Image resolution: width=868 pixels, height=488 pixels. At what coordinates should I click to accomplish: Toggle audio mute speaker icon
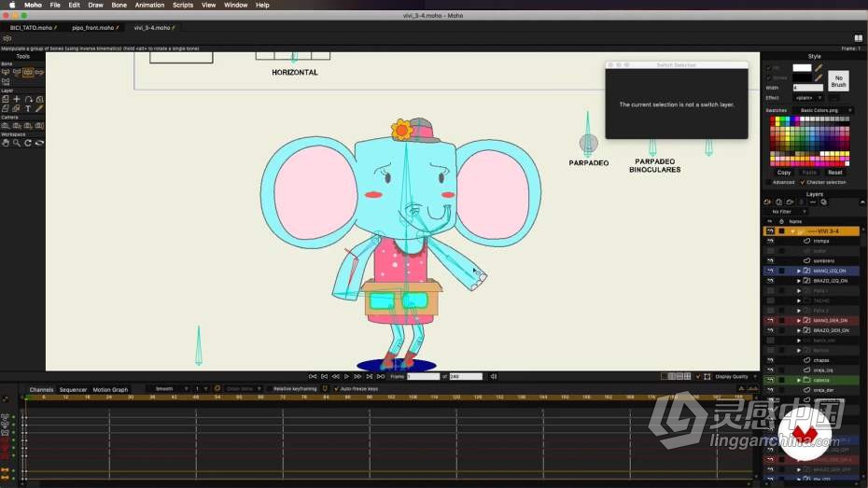(493, 376)
